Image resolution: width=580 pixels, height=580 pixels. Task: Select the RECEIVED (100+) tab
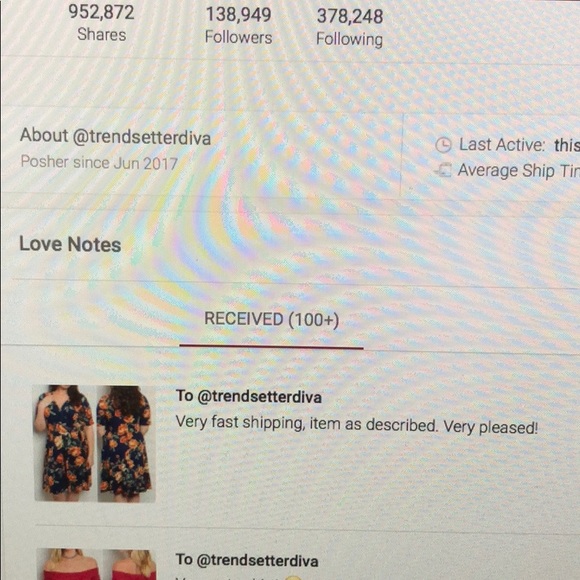[272, 319]
